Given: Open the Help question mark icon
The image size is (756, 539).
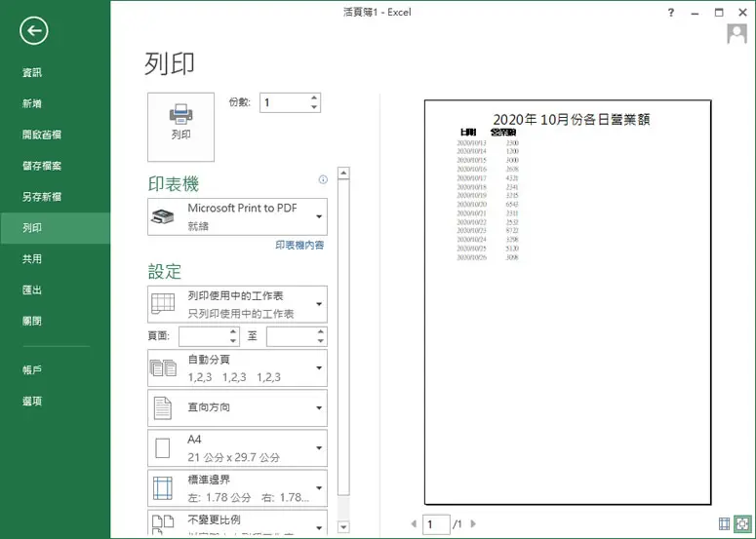Looking at the screenshot, I should [671, 13].
